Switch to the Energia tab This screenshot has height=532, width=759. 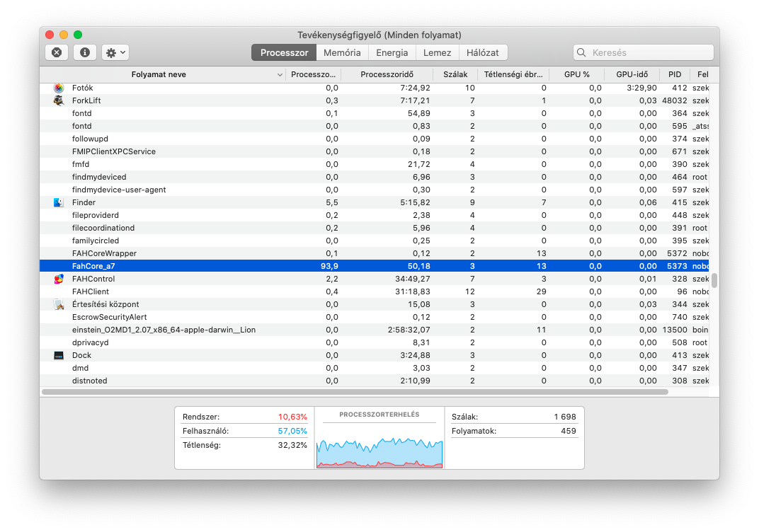point(392,53)
